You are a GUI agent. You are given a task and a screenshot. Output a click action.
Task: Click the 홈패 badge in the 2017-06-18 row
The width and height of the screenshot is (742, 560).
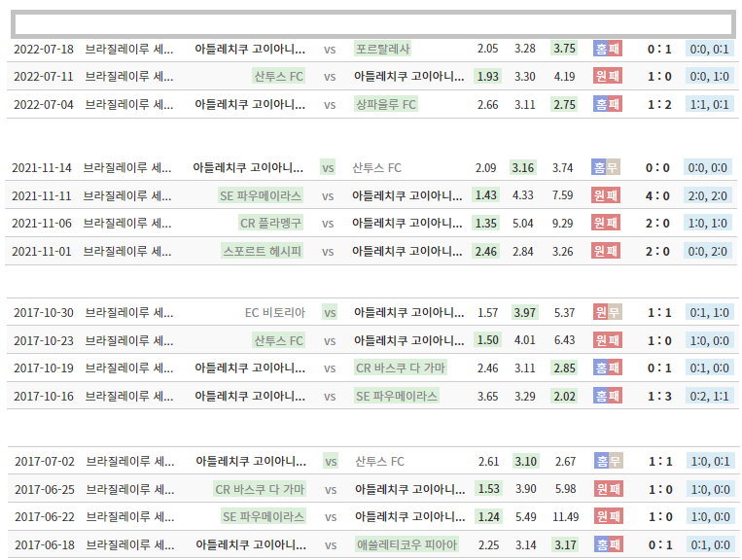click(x=607, y=544)
